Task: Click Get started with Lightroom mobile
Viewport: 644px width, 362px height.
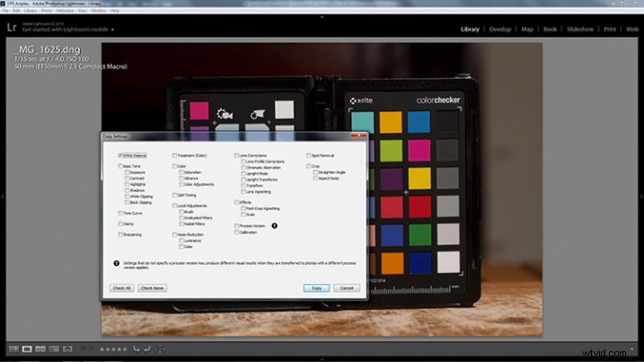Action: tap(66, 30)
